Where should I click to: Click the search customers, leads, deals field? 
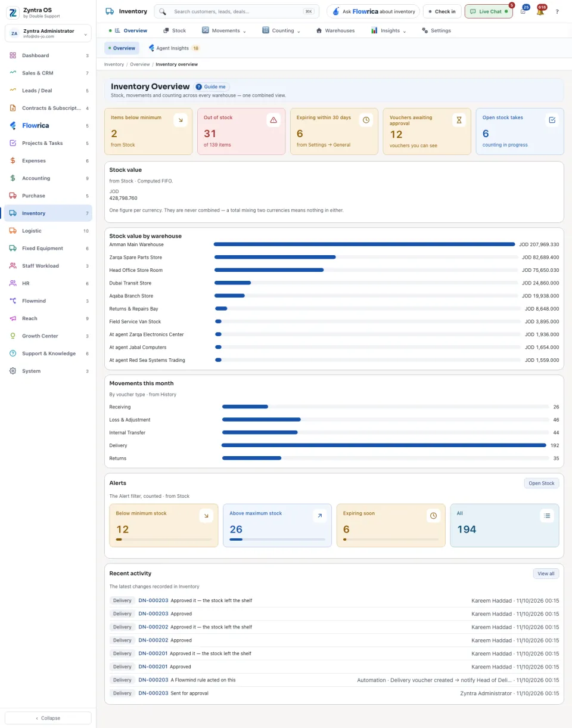pos(237,11)
